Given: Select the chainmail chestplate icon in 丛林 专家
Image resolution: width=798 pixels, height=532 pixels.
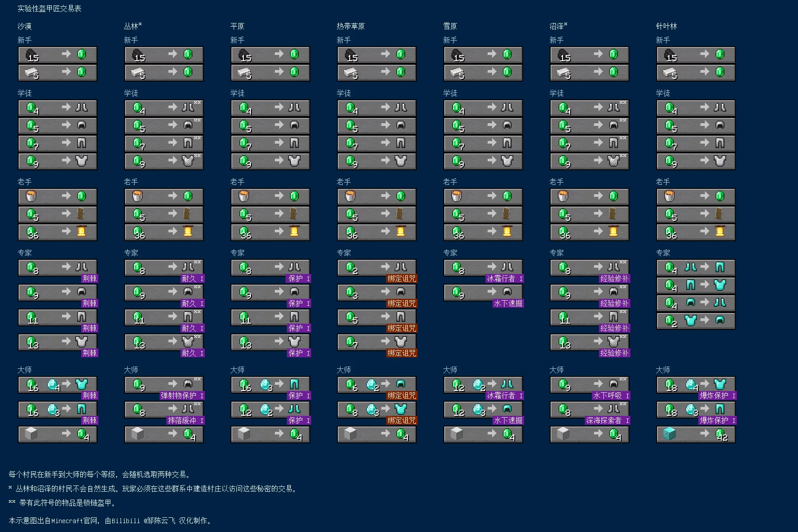Looking at the screenshot, I should pos(188,341).
